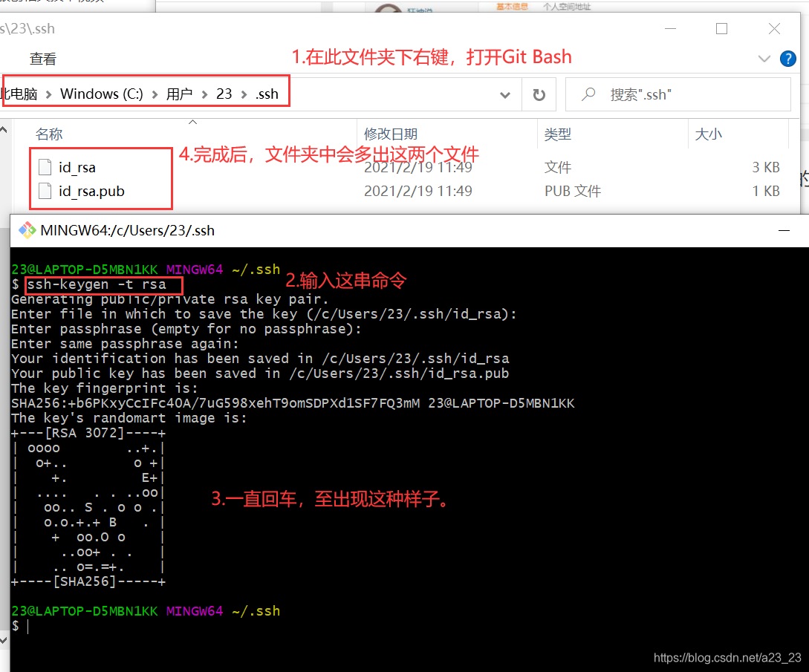Screen dimensions: 809x672
Task: Expand the ribbon with the chevron beside help
Action: (x=764, y=59)
